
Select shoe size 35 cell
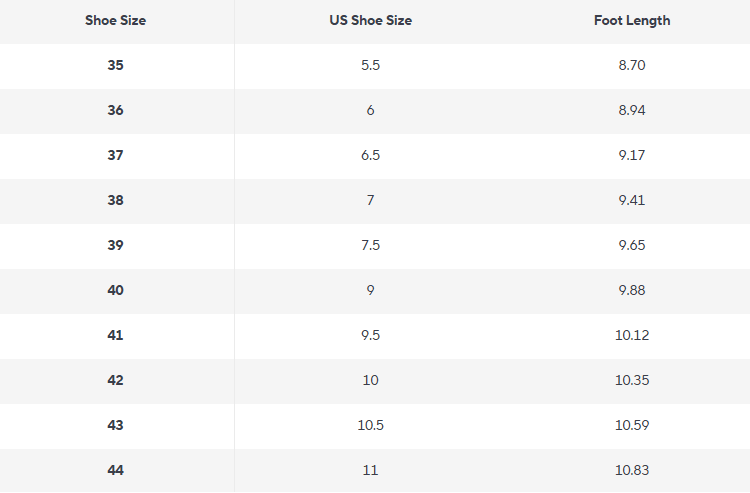pos(115,65)
